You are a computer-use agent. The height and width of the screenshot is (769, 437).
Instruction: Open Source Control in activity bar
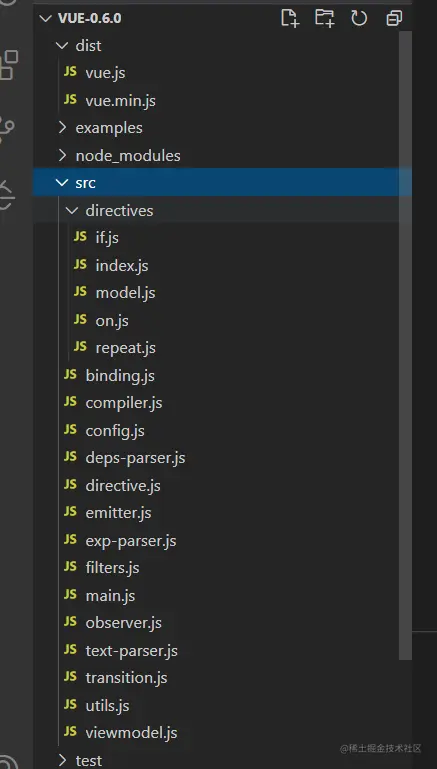point(7,129)
